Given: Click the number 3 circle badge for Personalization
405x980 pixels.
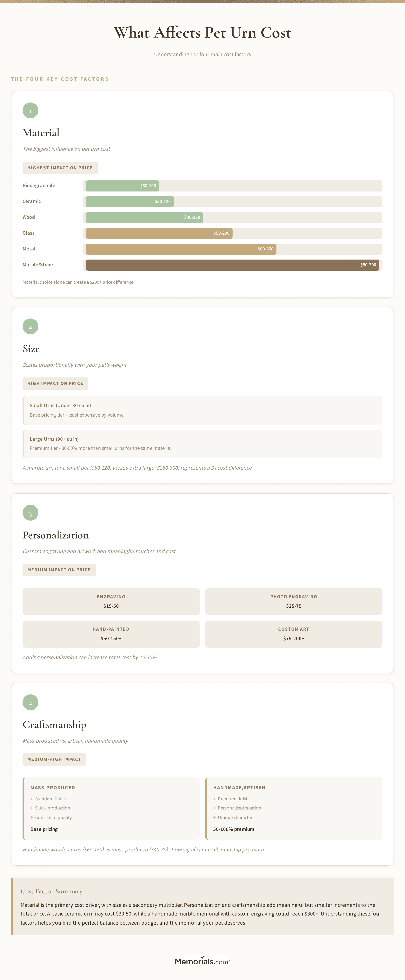Looking at the screenshot, I should click(30, 513).
